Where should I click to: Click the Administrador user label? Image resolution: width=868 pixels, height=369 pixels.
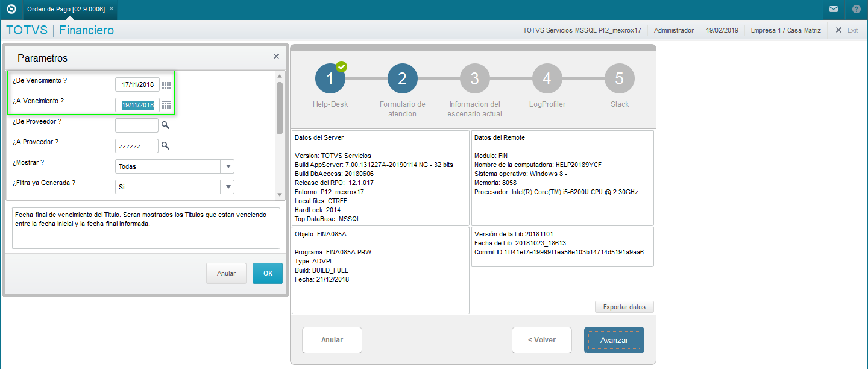coord(674,30)
